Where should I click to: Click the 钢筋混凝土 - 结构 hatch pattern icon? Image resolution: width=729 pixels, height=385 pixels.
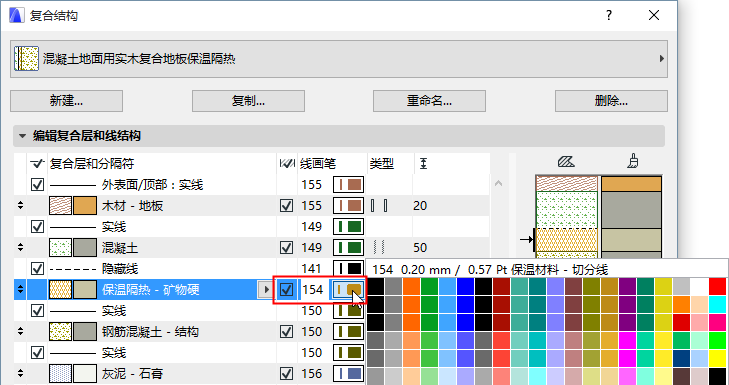[x=60, y=332]
